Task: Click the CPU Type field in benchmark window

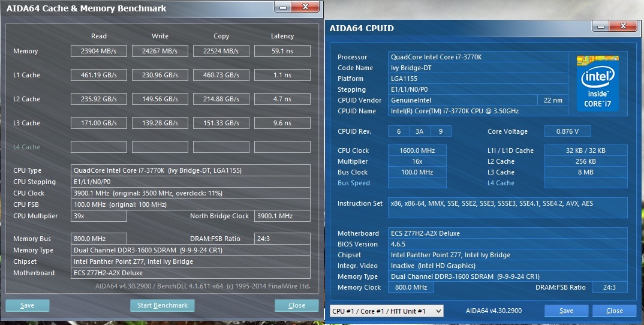Action: tap(191, 170)
